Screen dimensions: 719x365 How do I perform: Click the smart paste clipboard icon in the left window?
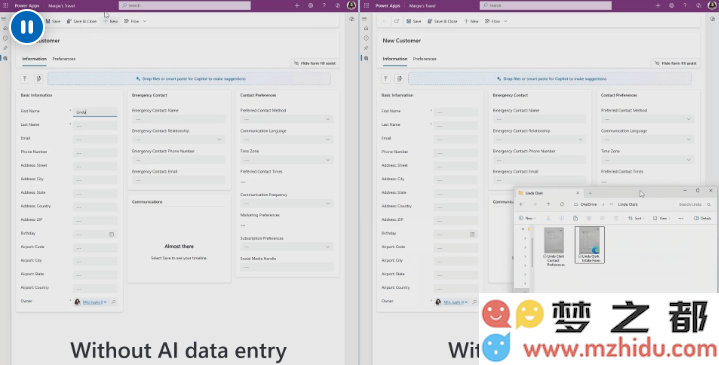[x=39, y=79]
